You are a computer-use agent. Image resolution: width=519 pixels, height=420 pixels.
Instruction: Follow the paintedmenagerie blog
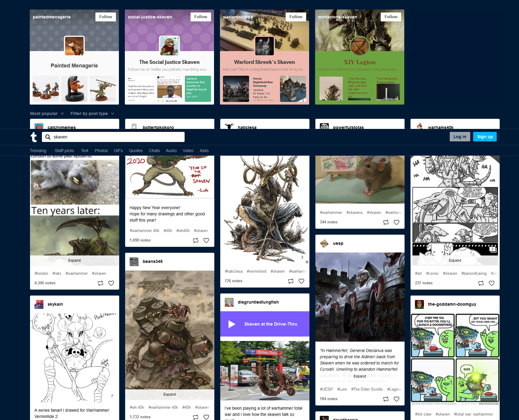pos(106,17)
